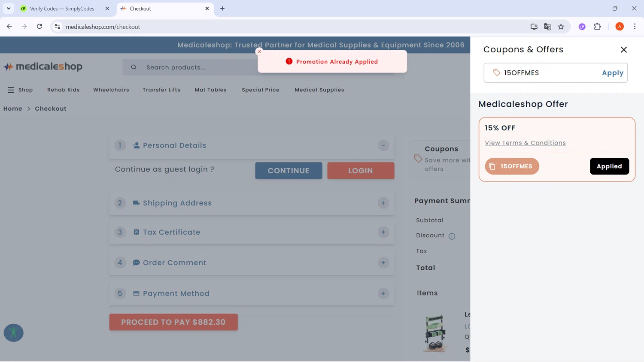The image size is (644, 362).
Task: Click the Shipping Address truck icon
Action: pos(136,203)
